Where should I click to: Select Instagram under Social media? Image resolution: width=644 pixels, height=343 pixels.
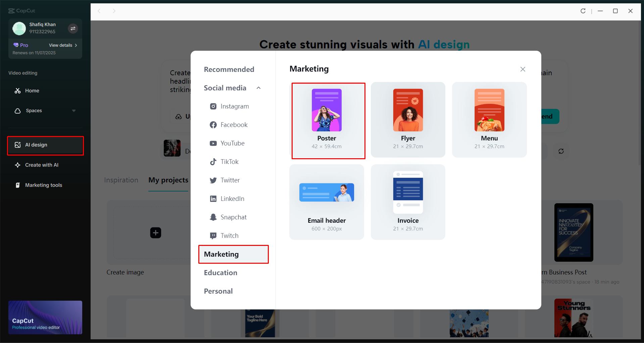point(234,106)
